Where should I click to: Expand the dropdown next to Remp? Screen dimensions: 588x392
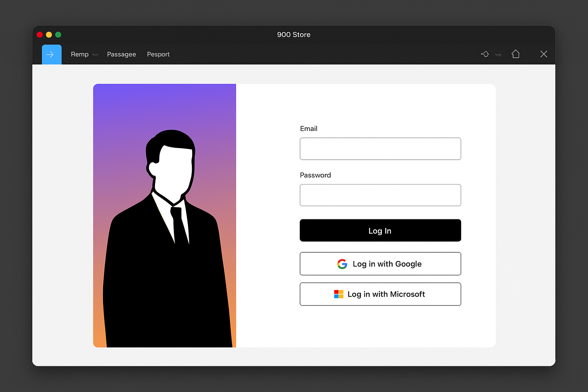coord(95,55)
